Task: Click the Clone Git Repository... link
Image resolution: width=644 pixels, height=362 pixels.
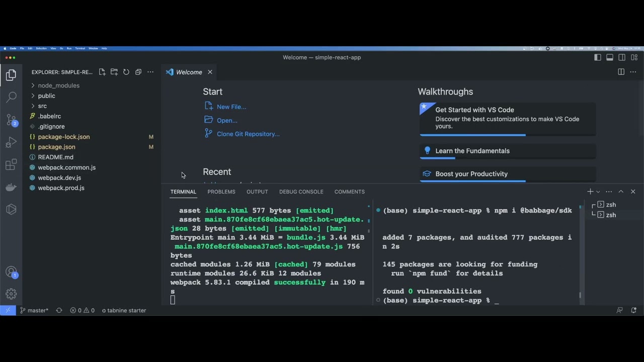Action: [248, 134]
